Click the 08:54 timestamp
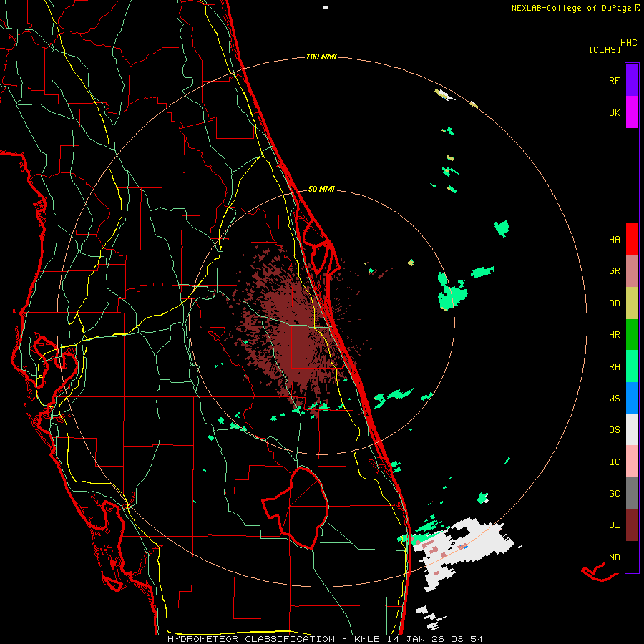The height and width of the screenshot is (644, 644). (467, 639)
